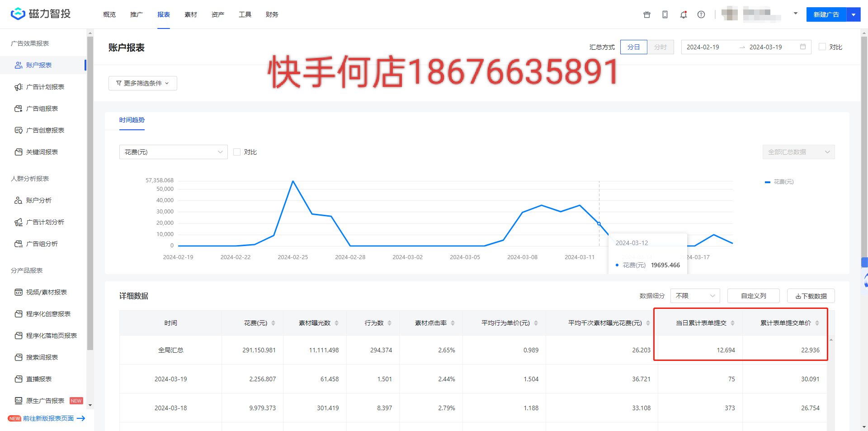Sort by 素材点击率 column arrows
Screen dimensions: 868x431
point(453,323)
